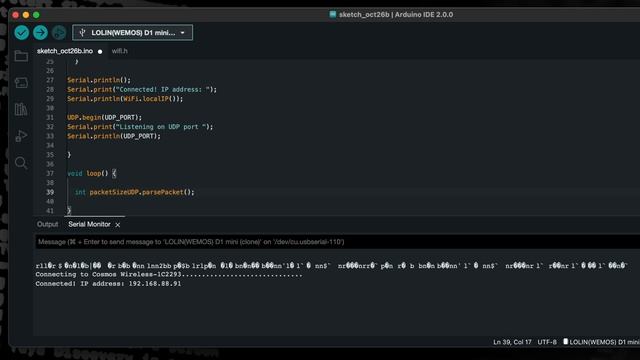Open the Library Manager books icon
This screenshot has height=360, width=640.
(21, 109)
